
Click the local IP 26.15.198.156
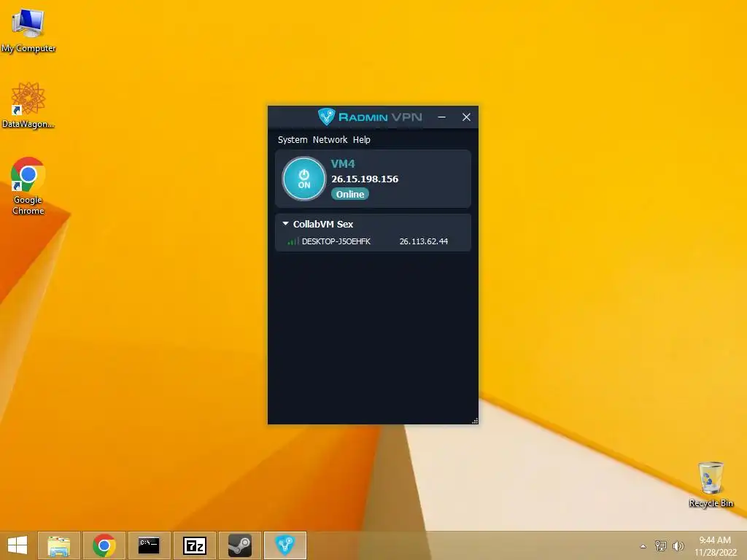pyautogui.click(x=365, y=179)
